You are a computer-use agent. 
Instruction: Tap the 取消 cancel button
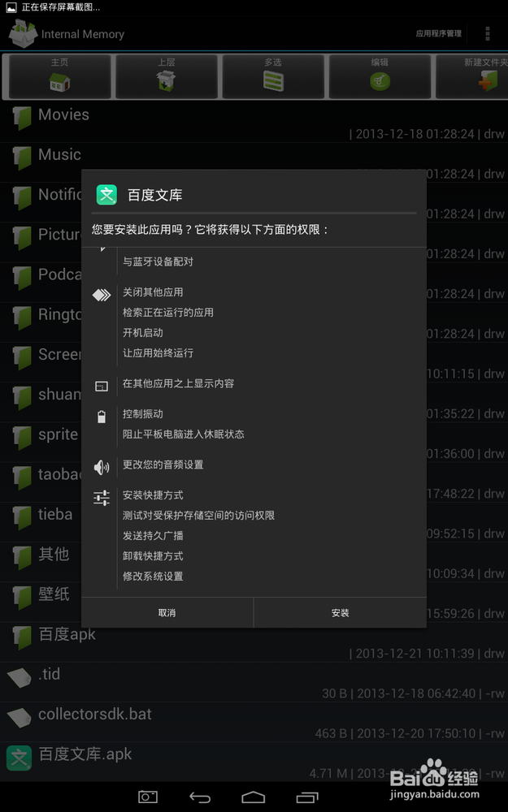pyautogui.click(x=167, y=612)
